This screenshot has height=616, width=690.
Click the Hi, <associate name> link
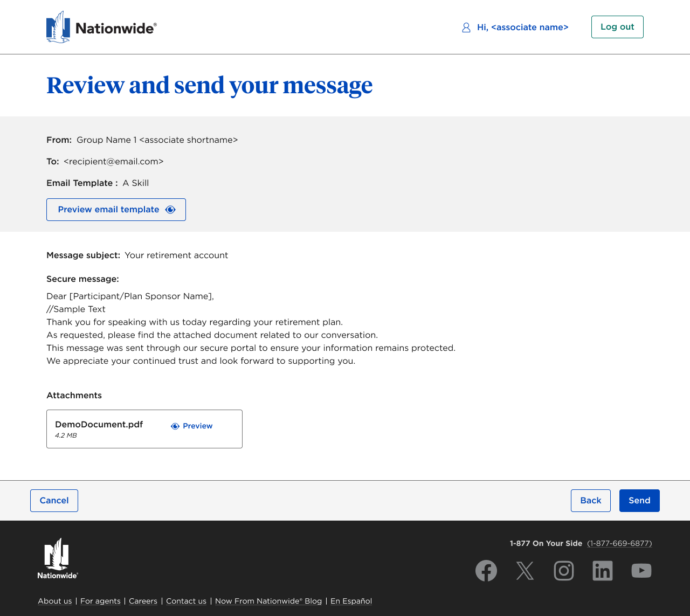point(523,27)
